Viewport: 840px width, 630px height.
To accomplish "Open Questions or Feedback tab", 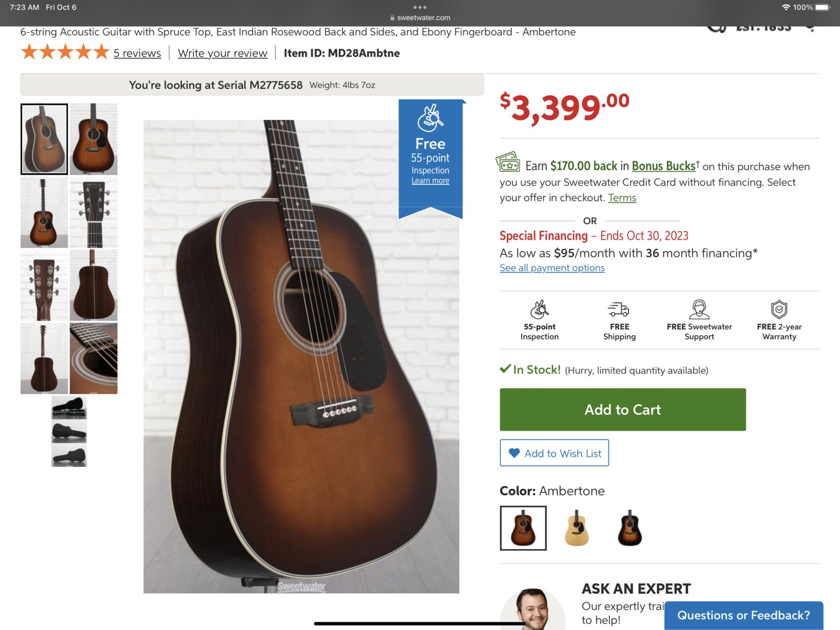I will 743,615.
